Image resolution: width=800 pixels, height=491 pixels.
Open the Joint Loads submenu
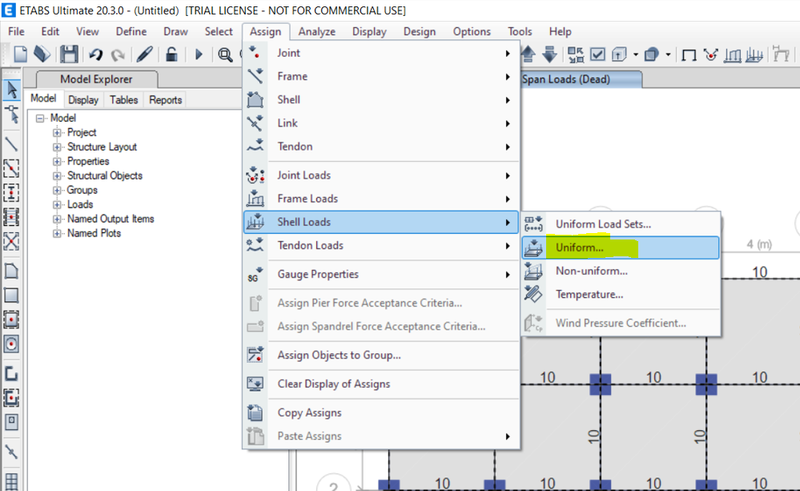pos(381,176)
